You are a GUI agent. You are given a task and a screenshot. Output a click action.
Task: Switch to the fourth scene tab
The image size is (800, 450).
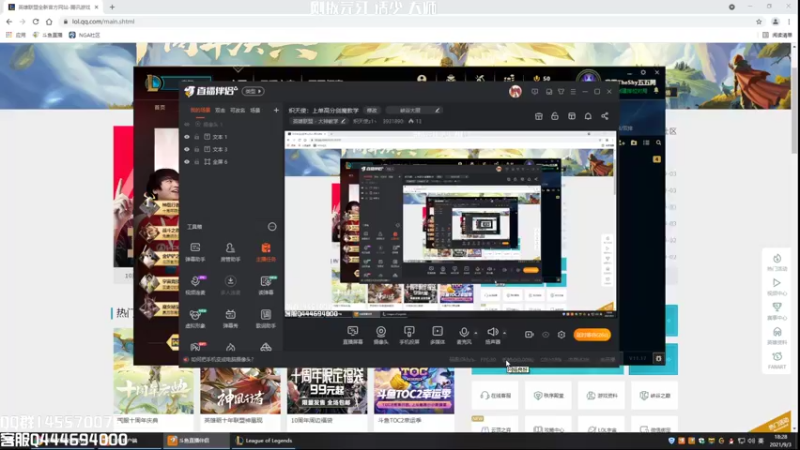255,110
